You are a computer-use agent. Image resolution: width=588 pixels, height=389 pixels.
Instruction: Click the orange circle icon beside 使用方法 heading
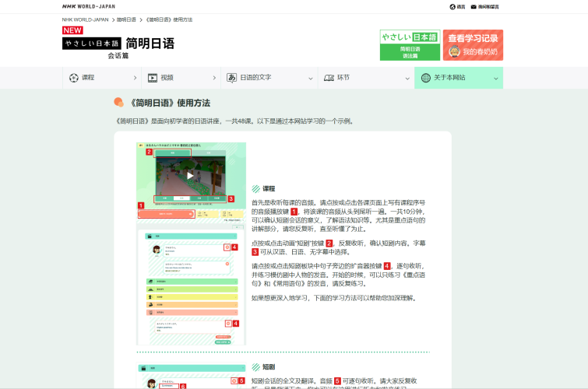(119, 102)
